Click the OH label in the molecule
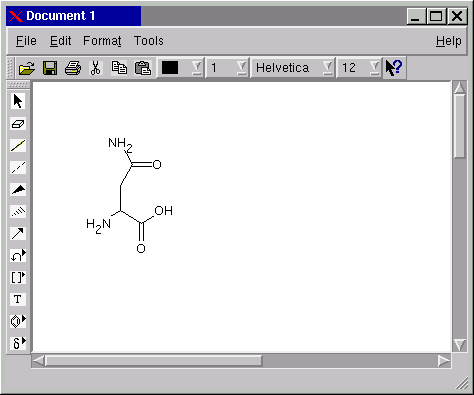Viewport: 474px width, 395px height. point(164,211)
